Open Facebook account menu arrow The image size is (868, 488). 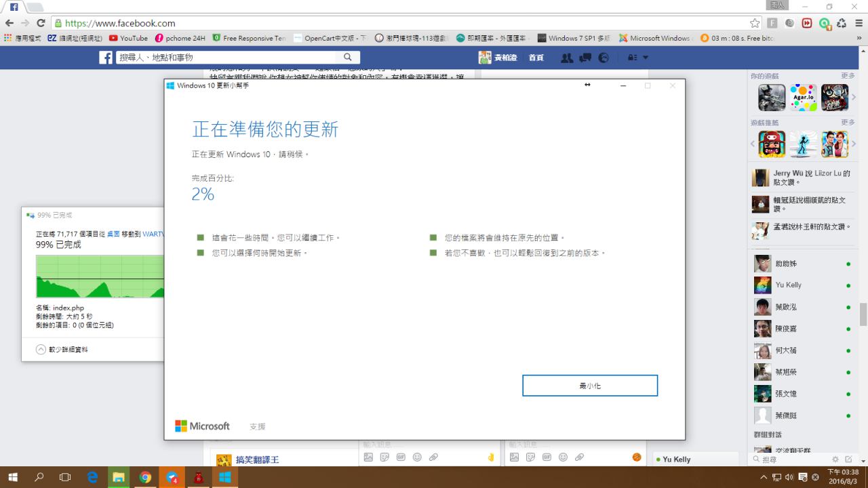(x=646, y=58)
